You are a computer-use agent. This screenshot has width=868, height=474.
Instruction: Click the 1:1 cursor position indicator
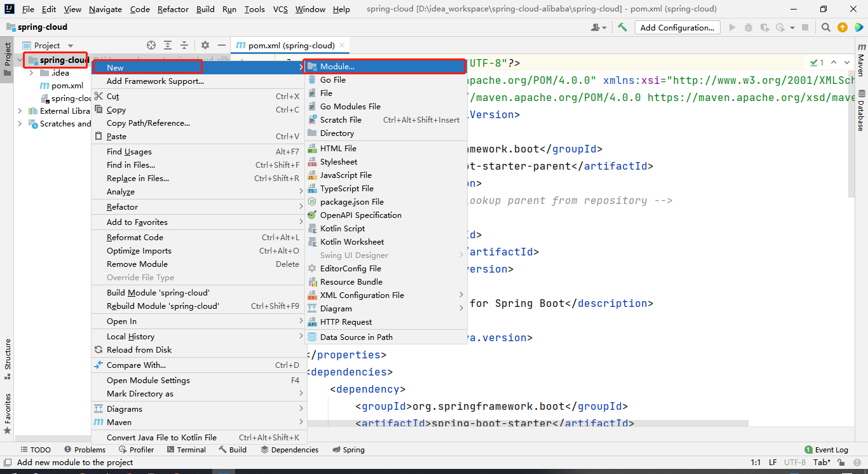coord(756,462)
